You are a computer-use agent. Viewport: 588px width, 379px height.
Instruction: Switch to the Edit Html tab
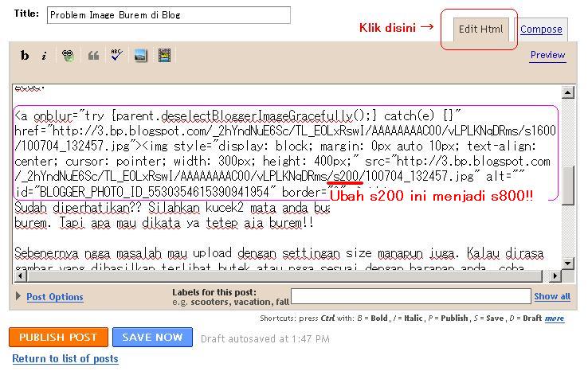coord(480,29)
